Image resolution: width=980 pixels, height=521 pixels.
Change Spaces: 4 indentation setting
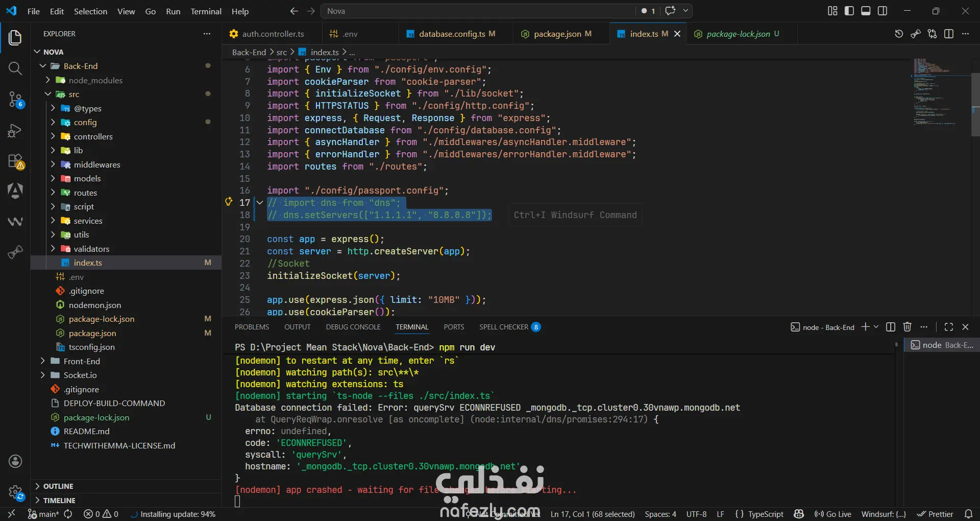point(660,514)
